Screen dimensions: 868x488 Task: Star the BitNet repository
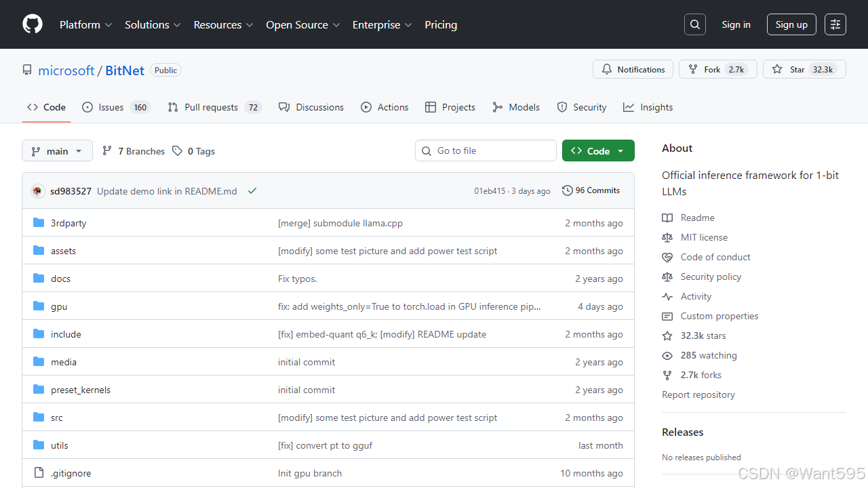[805, 69]
